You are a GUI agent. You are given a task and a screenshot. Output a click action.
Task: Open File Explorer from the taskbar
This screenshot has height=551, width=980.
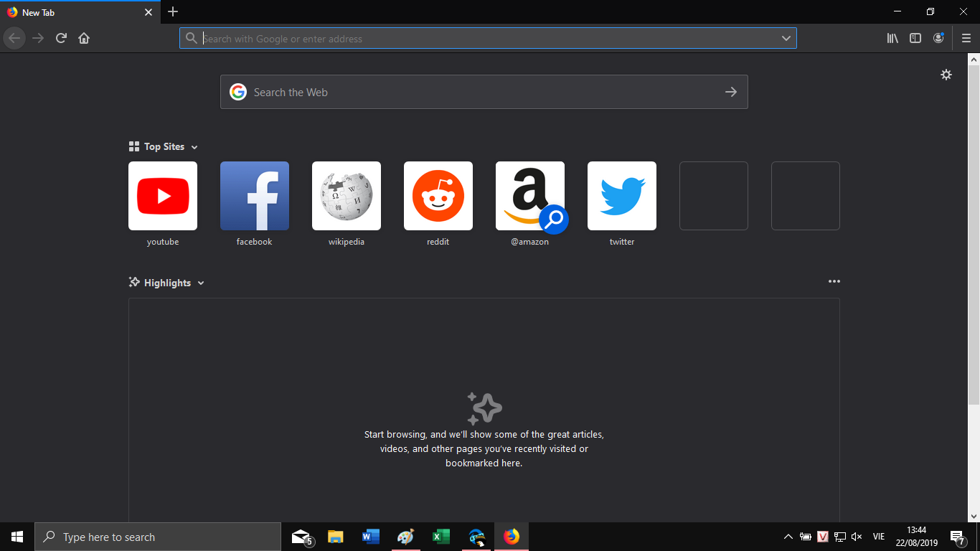pyautogui.click(x=336, y=537)
